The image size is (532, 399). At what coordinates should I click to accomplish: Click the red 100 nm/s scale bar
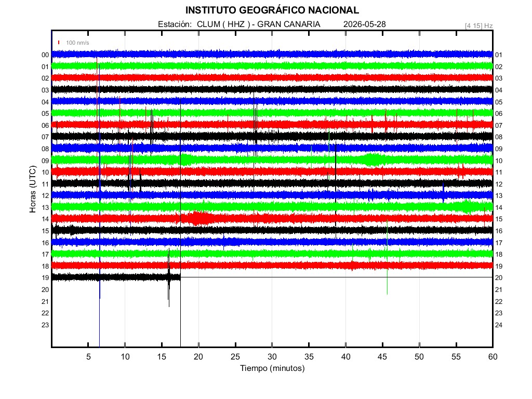[59, 43]
